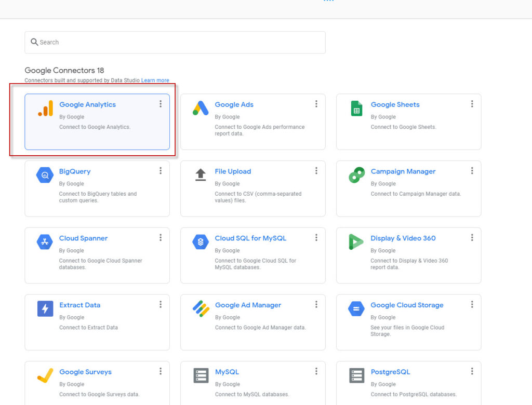532x405 pixels.
Task: Click the Extract Data lightning icon
Action: click(x=45, y=308)
